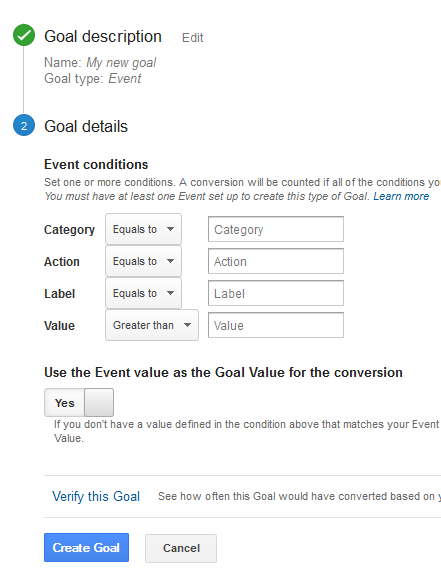
Task: Click the Greater than dropdown arrow icon
Action: pos(187,325)
